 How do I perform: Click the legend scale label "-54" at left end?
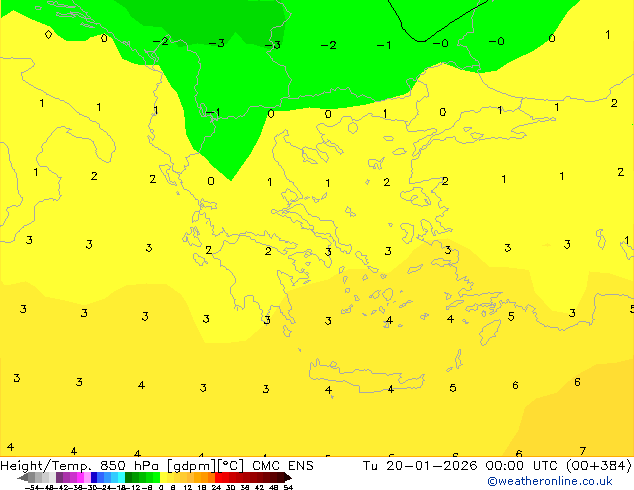[x=32, y=487]
